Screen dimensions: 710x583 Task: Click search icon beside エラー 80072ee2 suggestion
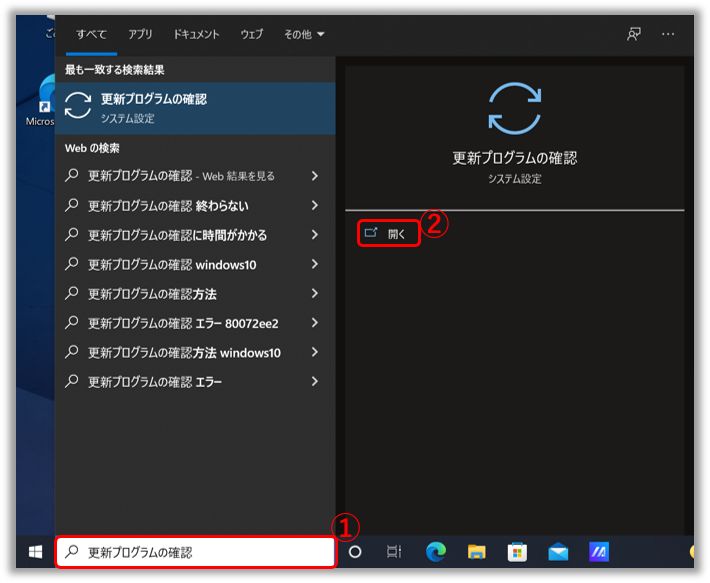72,323
